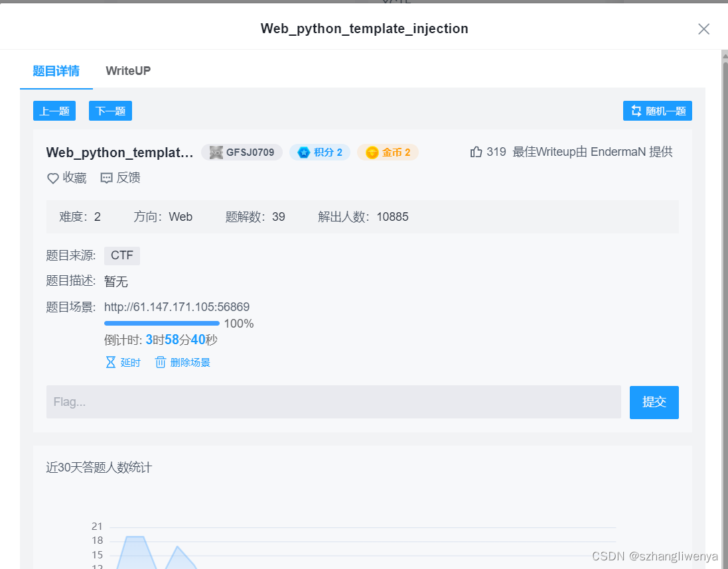Open the challenge scene URL link
Image resolution: width=728 pixels, height=569 pixels.
point(177,306)
